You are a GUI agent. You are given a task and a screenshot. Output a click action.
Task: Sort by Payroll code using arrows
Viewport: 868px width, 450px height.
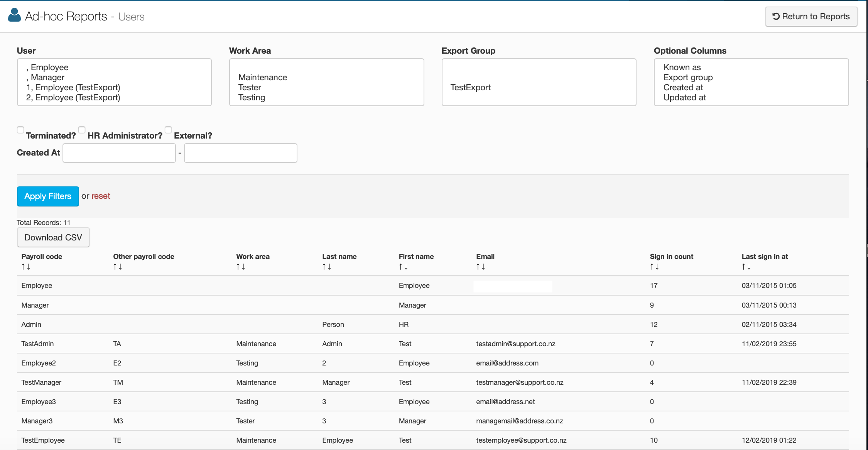coord(25,267)
